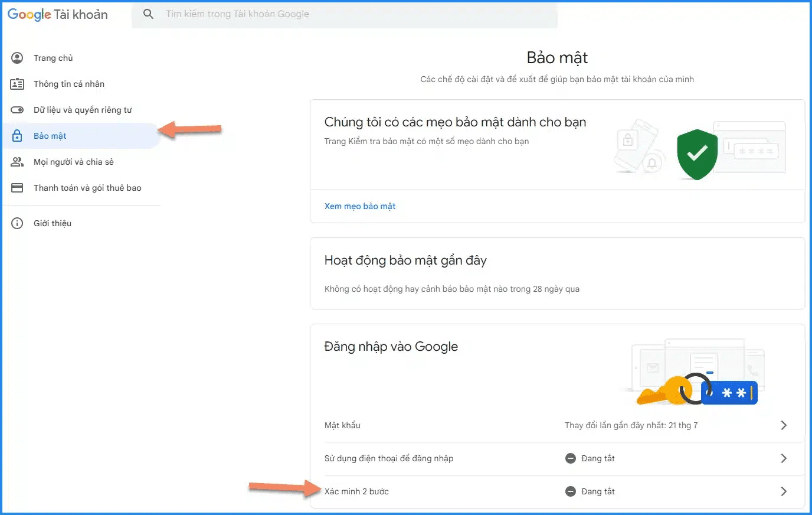The width and height of the screenshot is (812, 515).
Task: Click the green security shield illustration
Action: [697, 154]
